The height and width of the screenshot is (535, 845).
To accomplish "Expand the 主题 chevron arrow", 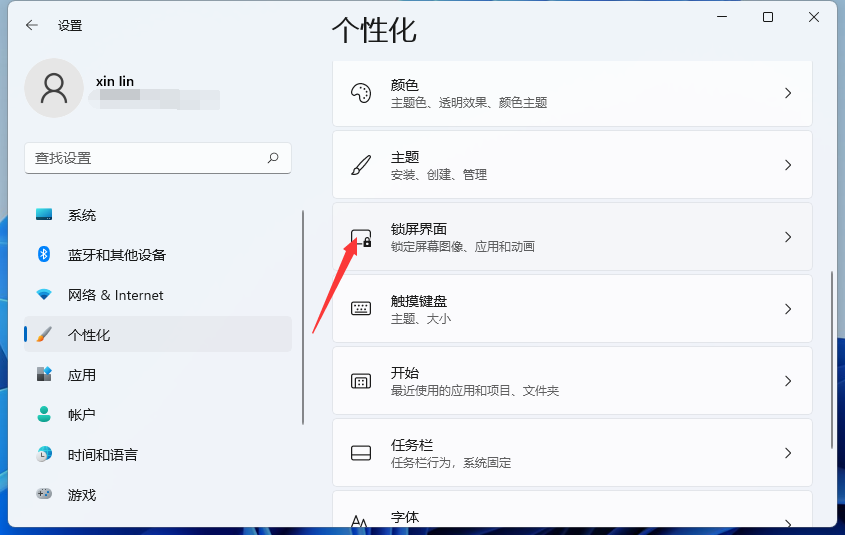I will (x=788, y=165).
